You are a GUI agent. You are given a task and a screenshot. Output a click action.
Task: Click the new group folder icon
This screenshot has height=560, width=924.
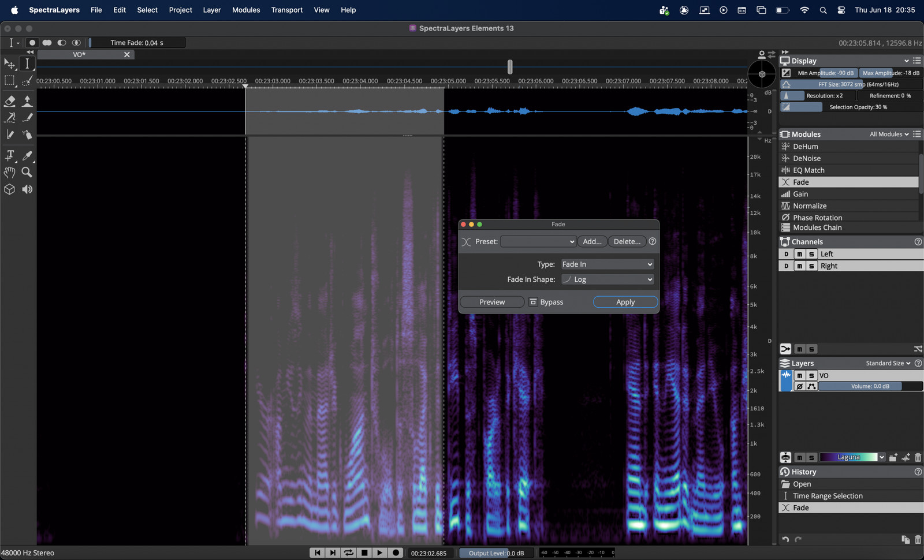(893, 457)
